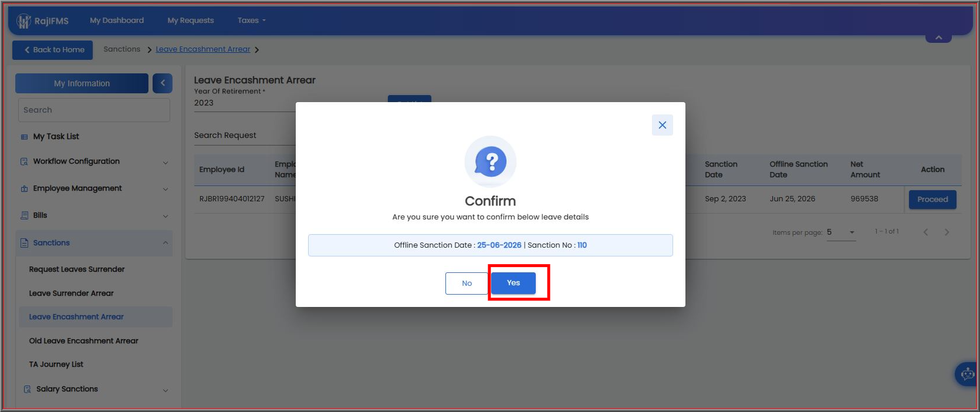Image resolution: width=980 pixels, height=412 pixels.
Task: Click the Employee Management sidebar icon
Action: coord(24,188)
